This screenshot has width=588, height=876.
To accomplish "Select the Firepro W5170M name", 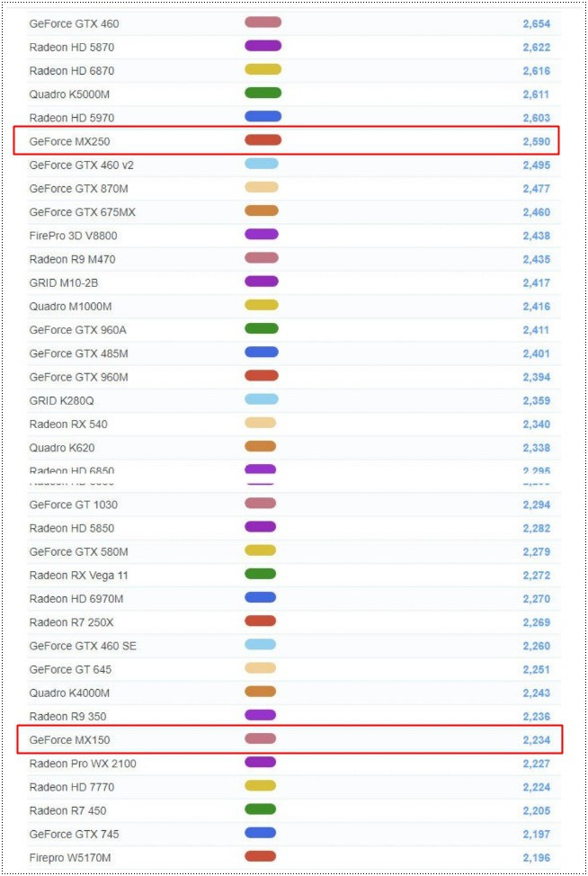I will click(x=70, y=858).
